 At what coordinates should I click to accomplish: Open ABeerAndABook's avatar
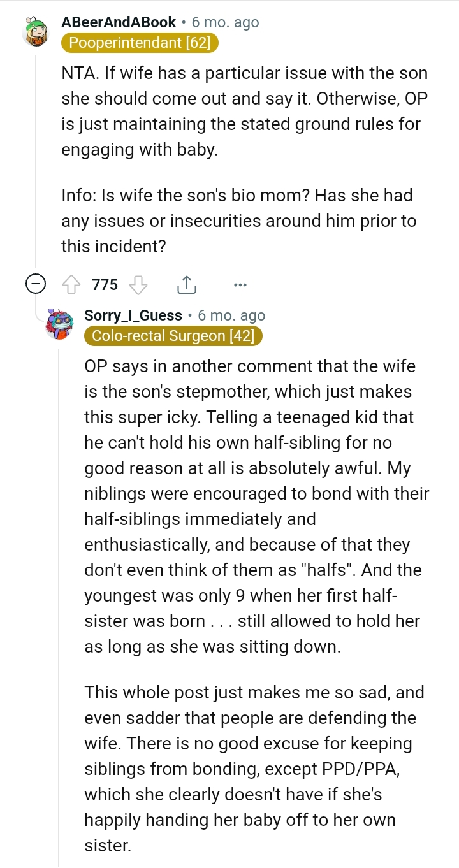[x=35, y=33]
